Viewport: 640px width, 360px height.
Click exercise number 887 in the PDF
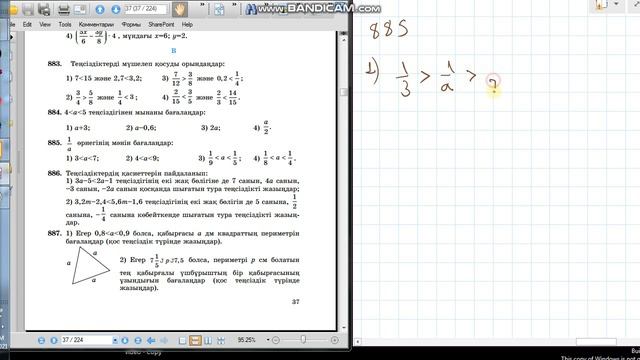[x=54, y=233]
